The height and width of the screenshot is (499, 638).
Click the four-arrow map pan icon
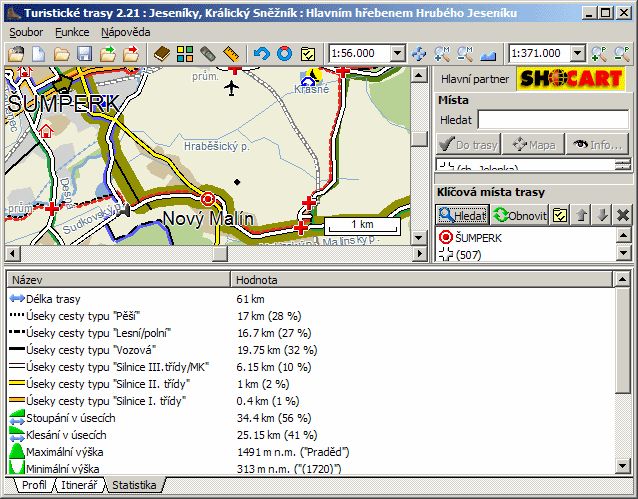point(419,53)
